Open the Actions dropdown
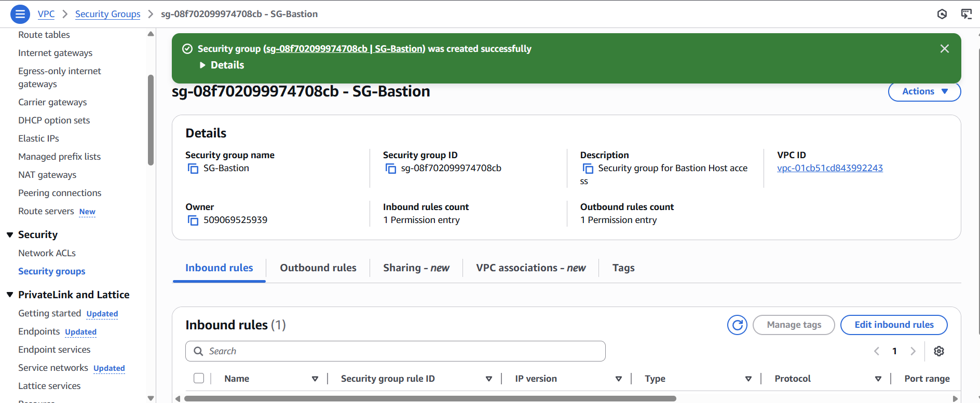The image size is (980, 403). 924,91
